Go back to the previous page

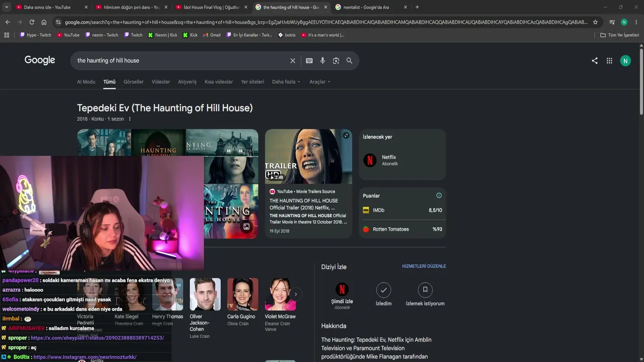click(x=8, y=22)
